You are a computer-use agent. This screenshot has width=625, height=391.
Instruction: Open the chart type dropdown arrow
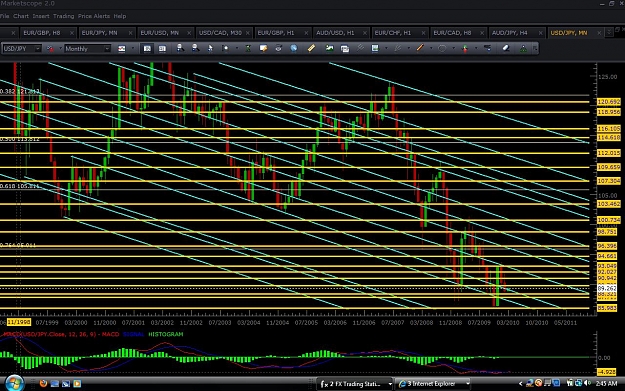tap(132, 49)
